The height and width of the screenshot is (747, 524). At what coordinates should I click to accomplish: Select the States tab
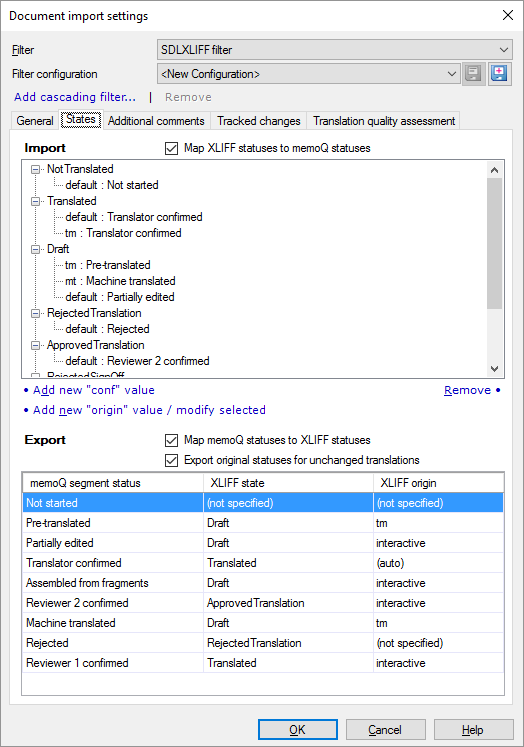(81, 119)
